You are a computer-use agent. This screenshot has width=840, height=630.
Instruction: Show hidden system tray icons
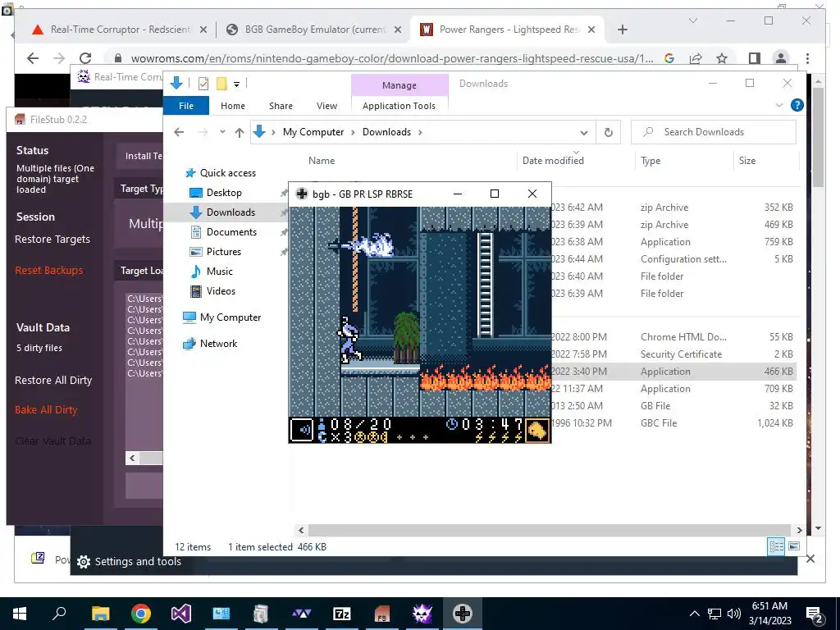(694, 614)
